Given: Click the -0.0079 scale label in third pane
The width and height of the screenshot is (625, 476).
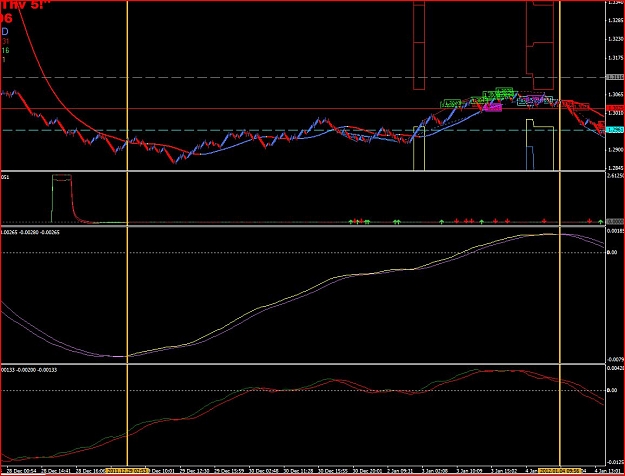Looking at the screenshot, I should coord(614,360).
